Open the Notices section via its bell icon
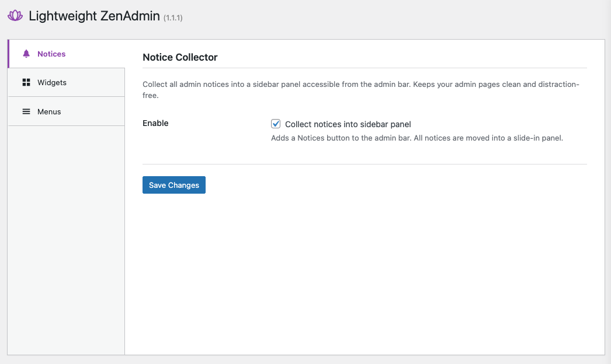This screenshot has height=364, width=611. coord(26,53)
